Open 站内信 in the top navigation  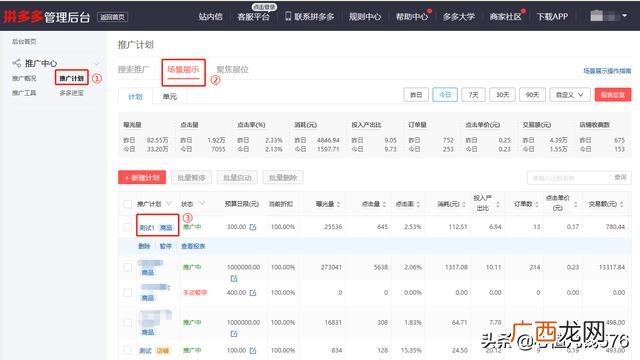[x=211, y=17]
